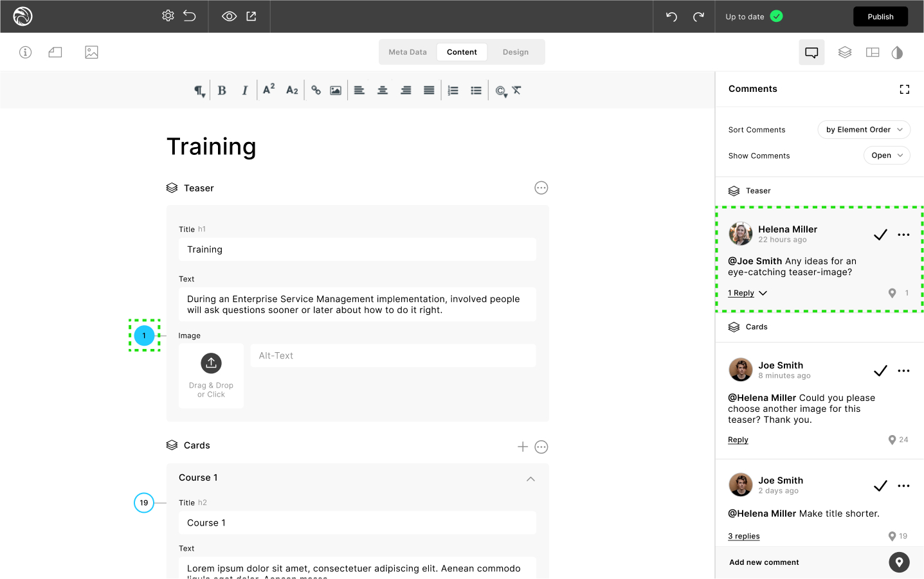Switch to the Design tab

tap(516, 52)
